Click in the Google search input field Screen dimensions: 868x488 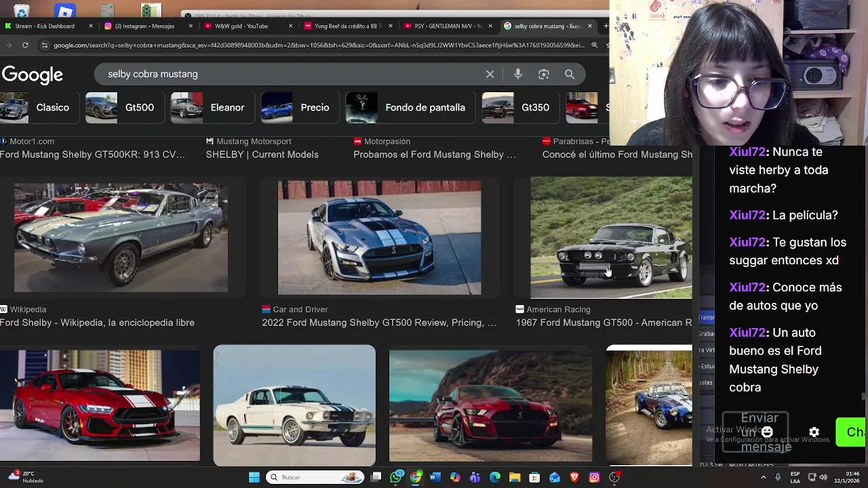[292, 74]
